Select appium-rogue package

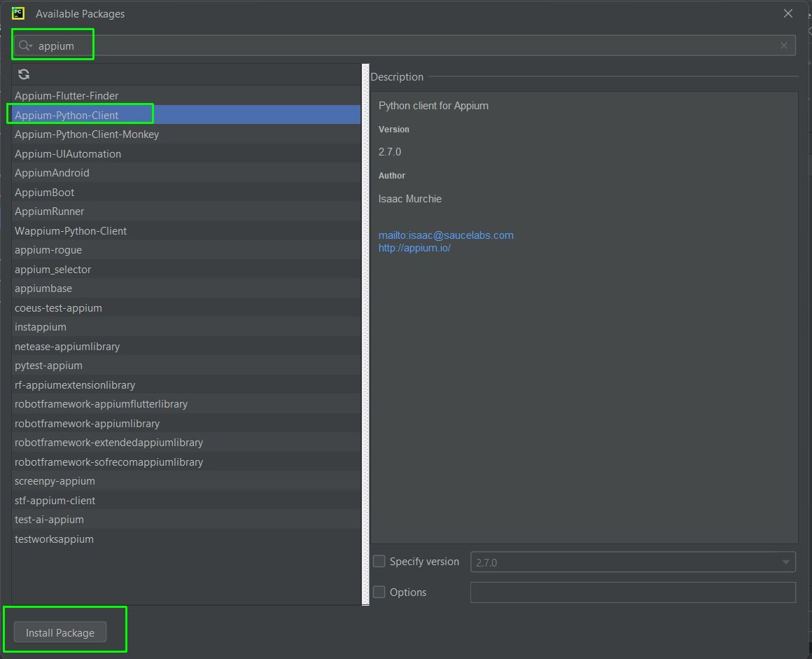[186, 250]
